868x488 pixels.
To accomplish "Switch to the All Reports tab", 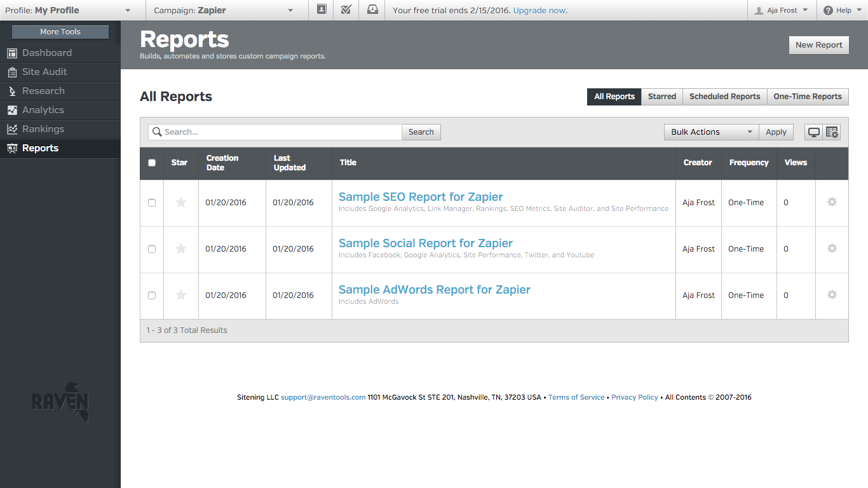I will click(x=614, y=97).
